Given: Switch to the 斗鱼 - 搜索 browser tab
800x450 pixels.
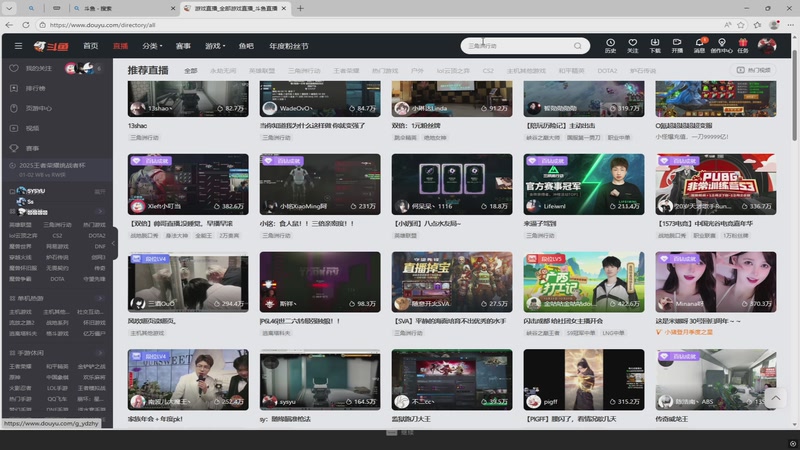Looking at the screenshot, I should pos(124,8).
